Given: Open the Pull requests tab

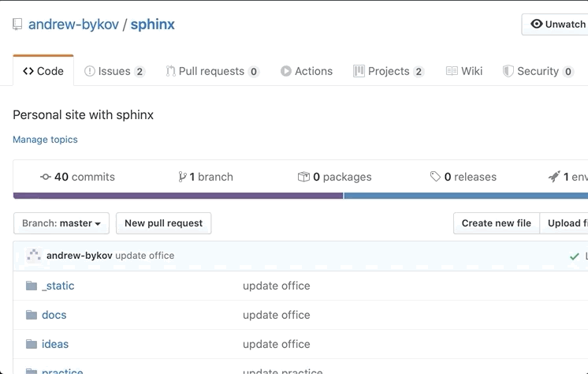Looking at the screenshot, I should click(212, 71).
